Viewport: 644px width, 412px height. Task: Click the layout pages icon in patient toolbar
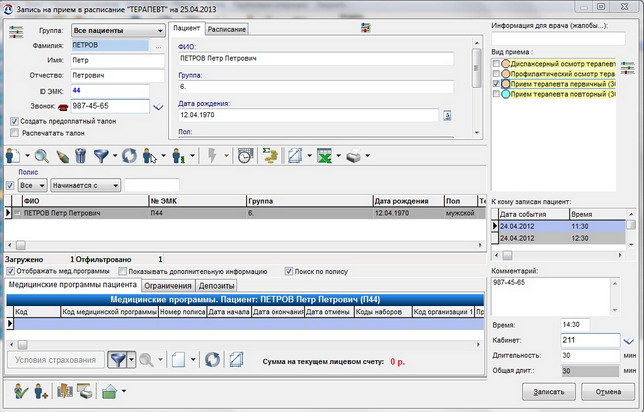(295, 156)
